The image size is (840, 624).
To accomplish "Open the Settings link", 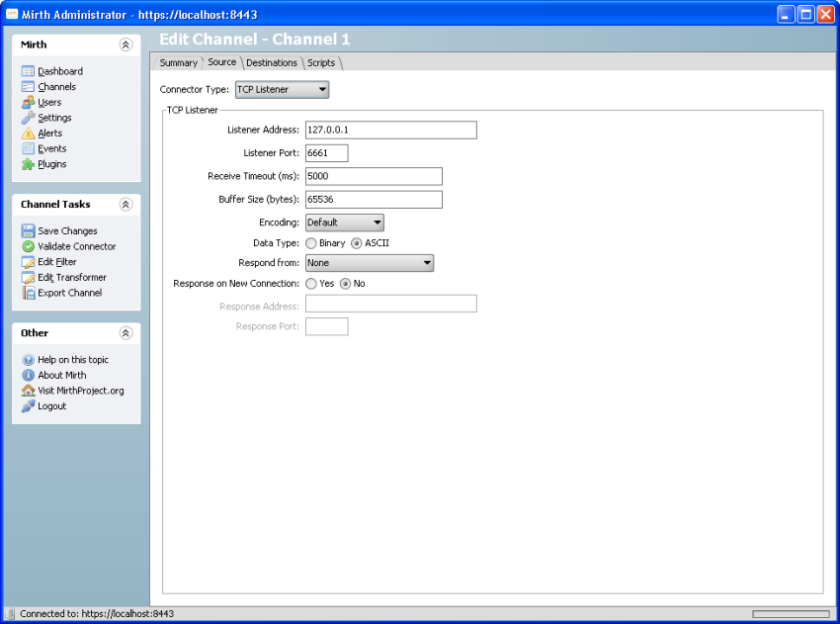I will [54, 118].
